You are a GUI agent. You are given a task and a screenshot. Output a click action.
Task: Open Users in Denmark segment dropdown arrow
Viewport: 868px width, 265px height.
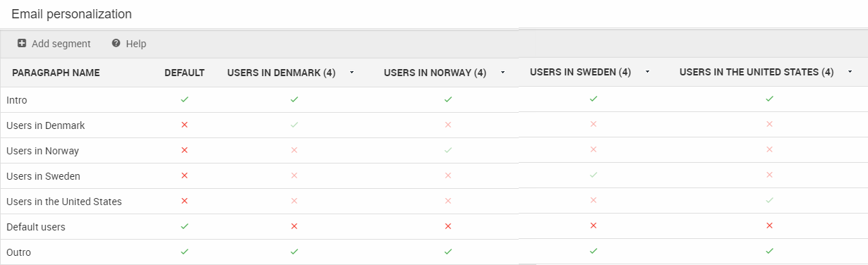[351, 73]
